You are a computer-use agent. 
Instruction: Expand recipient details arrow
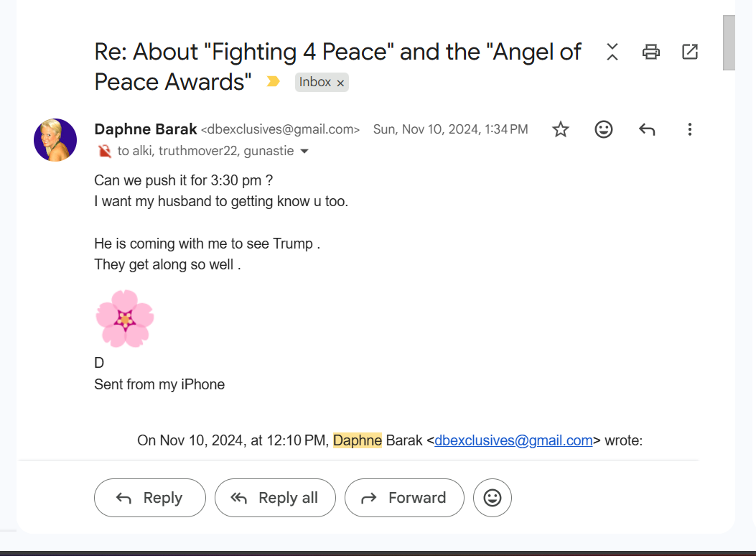pos(304,152)
